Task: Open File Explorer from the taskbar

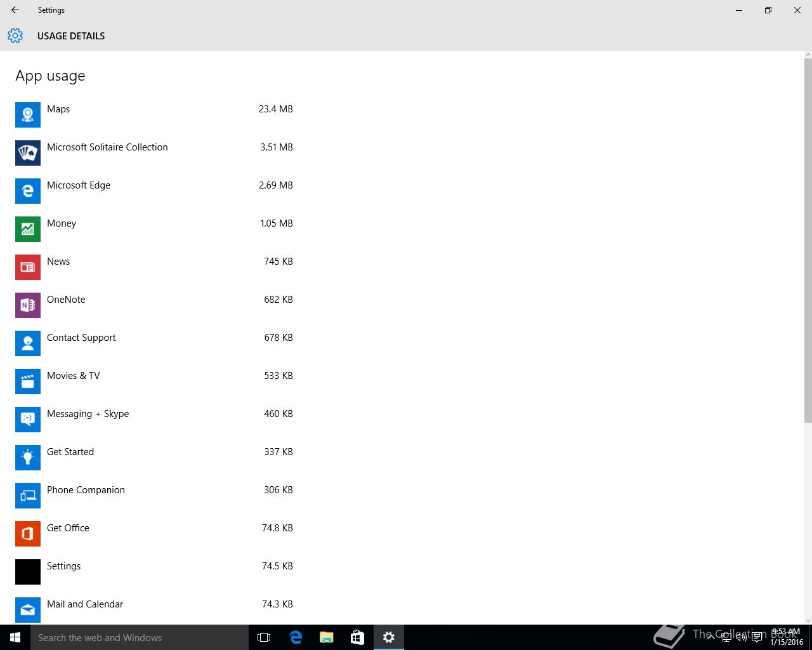Action: tap(327, 637)
